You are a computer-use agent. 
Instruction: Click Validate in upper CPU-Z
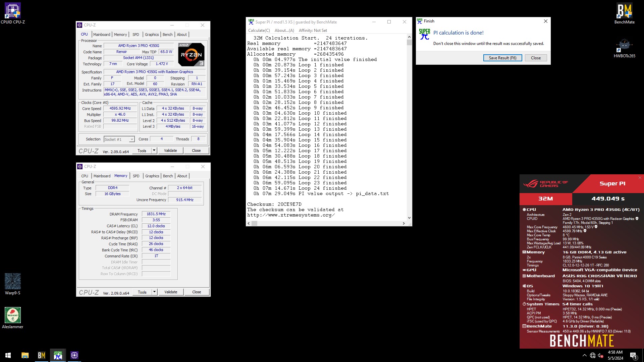pyautogui.click(x=170, y=150)
